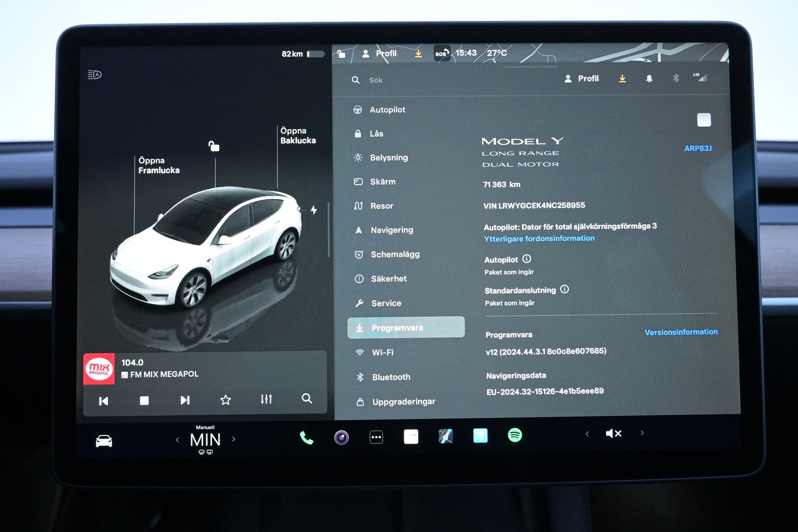This screenshot has height=532, width=798.
Task: Launch Spotify from bottom bar
Action: tap(515, 435)
